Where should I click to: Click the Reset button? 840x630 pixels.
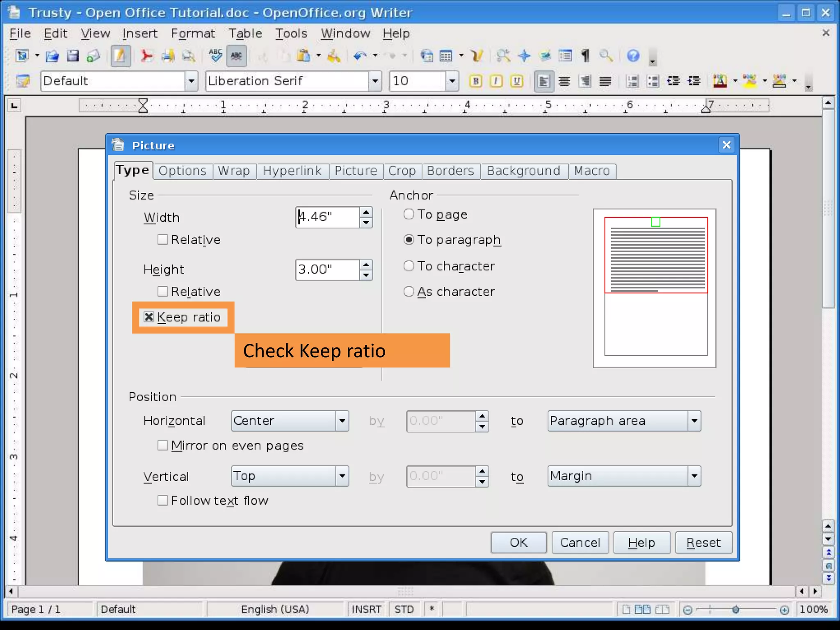703,543
